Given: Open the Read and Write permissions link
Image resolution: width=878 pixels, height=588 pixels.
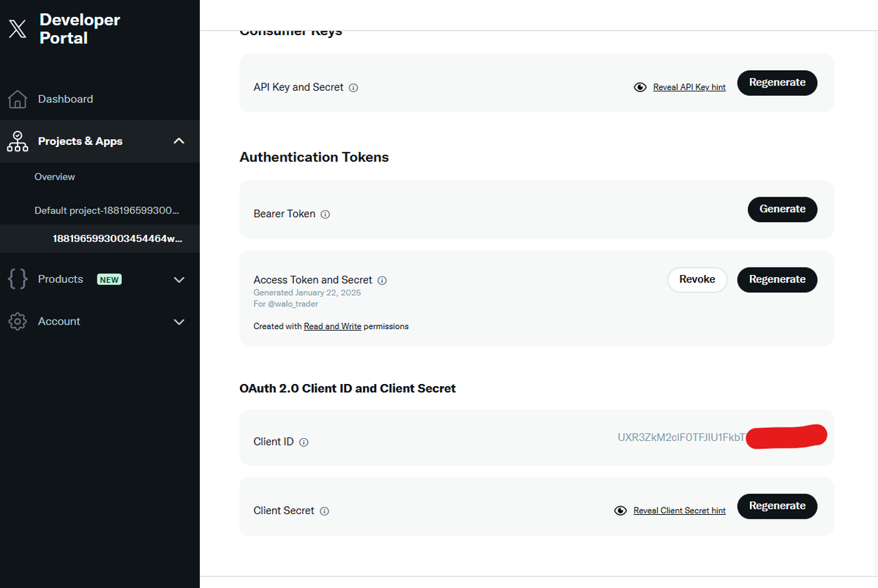Looking at the screenshot, I should (x=333, y=326).
